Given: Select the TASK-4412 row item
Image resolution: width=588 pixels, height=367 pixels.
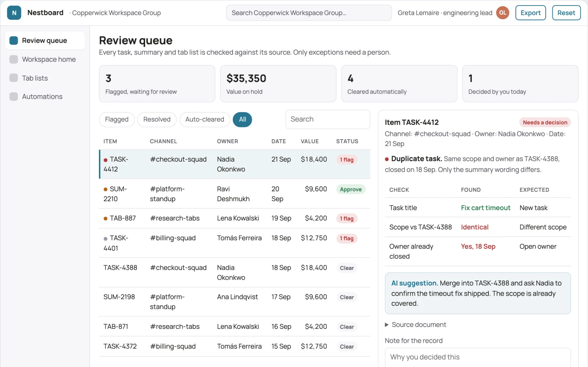Looking at the screenshot, I should tap(234, 164).
